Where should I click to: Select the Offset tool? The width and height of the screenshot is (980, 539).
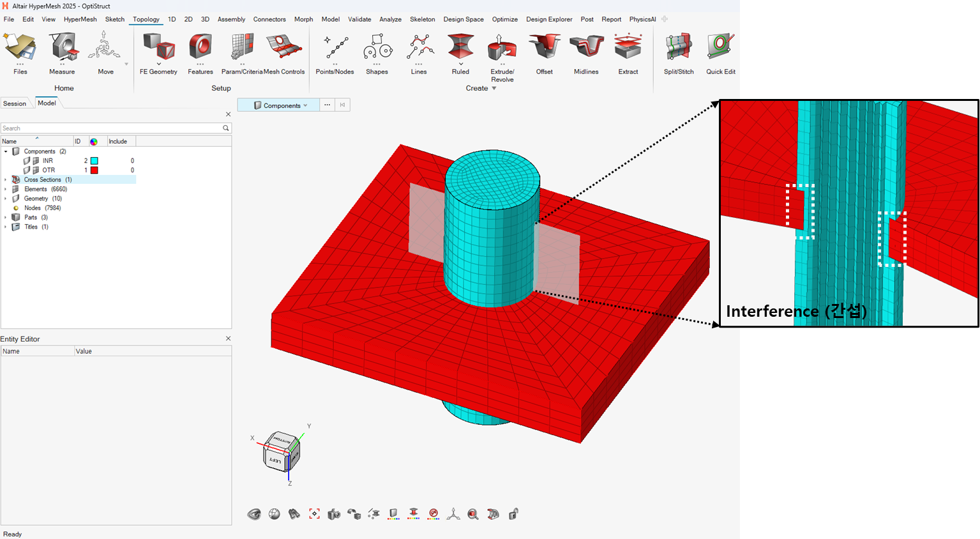(x=545, y=54)
